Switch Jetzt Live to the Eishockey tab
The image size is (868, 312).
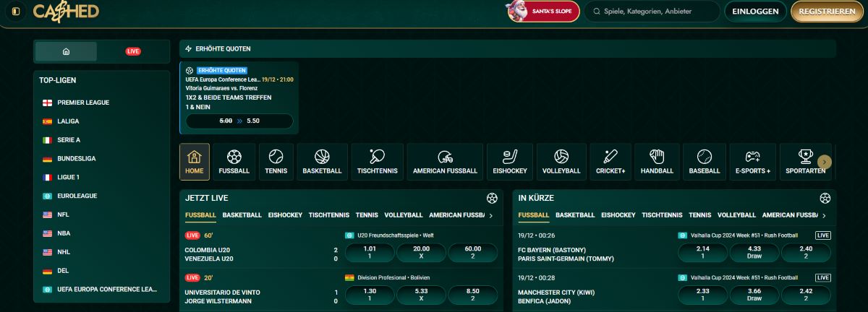[285, 215]
